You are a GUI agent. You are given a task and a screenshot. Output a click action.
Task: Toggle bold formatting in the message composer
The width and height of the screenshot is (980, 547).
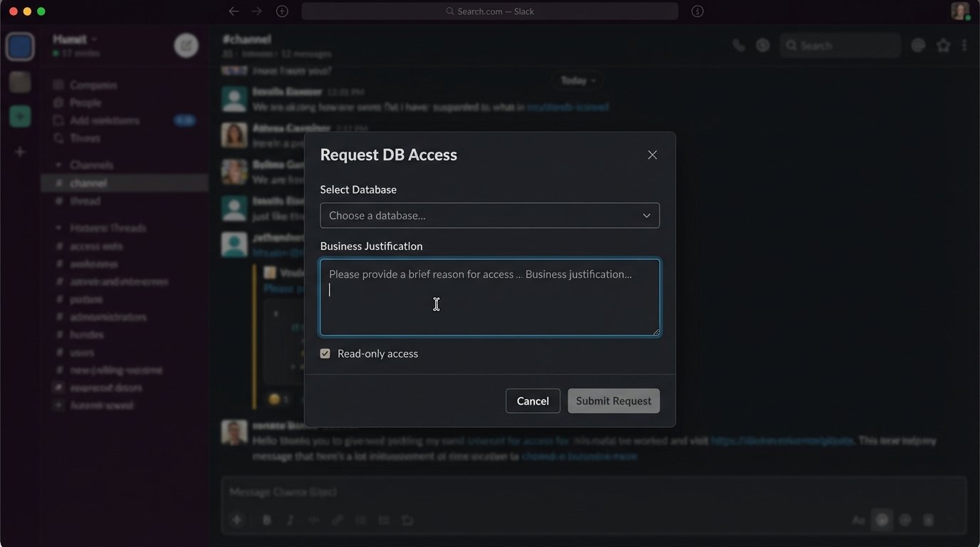click(267, 520)
